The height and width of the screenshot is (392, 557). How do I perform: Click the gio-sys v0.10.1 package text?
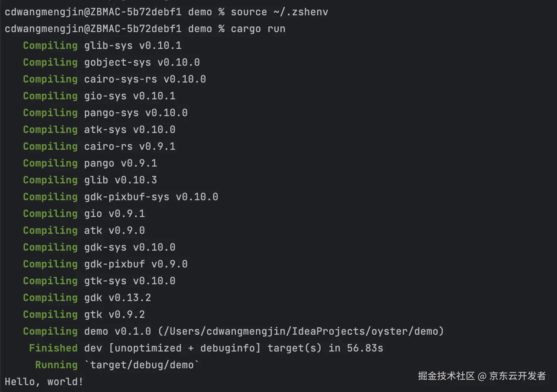point(130,96)
